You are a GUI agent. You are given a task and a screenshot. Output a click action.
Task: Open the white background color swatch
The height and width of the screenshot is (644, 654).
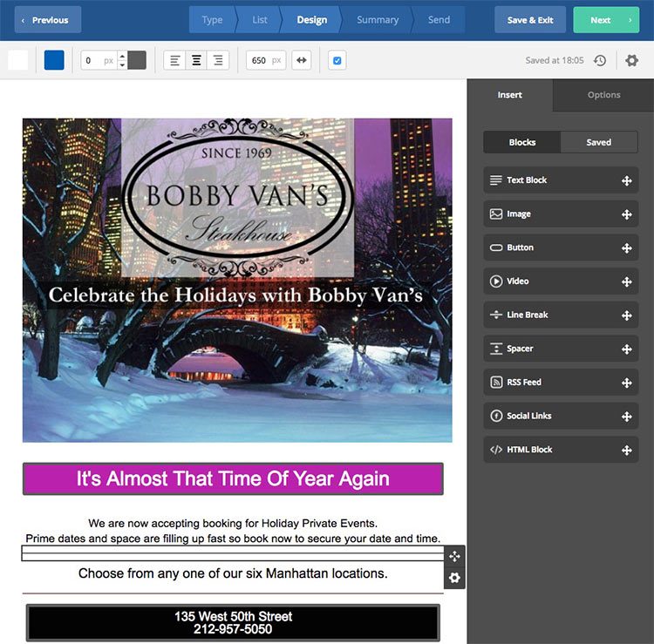(18, 60)
